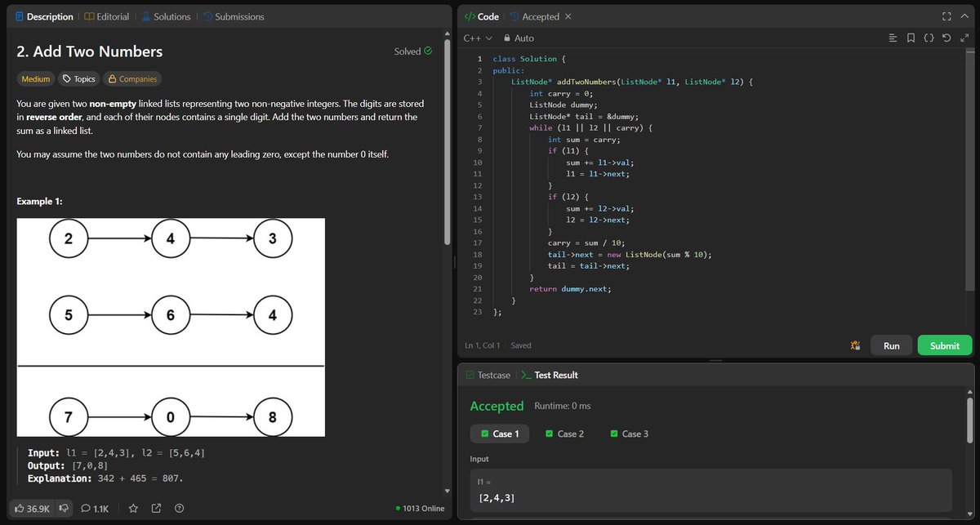
Task: Open the Testcase tab
Action: [488, 375]
